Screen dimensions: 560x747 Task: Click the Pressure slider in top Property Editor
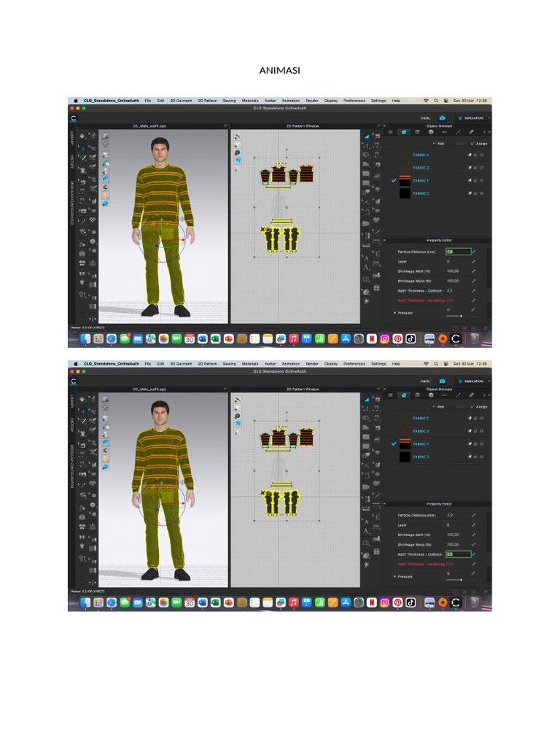click(x=459, y=316)
